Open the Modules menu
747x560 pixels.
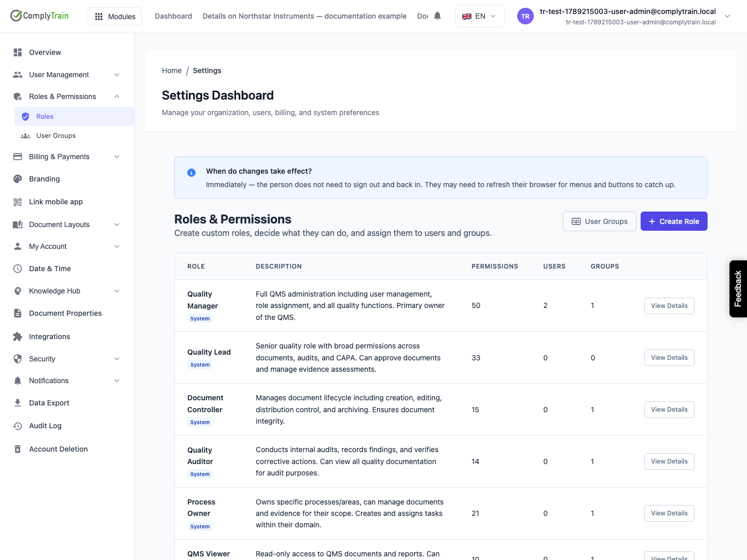[115, 17]
